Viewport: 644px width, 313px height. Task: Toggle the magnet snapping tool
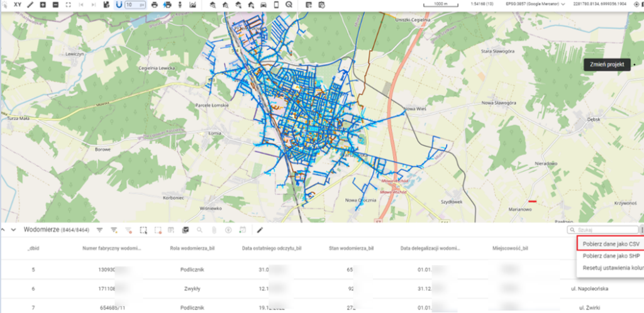pos(119,4)
